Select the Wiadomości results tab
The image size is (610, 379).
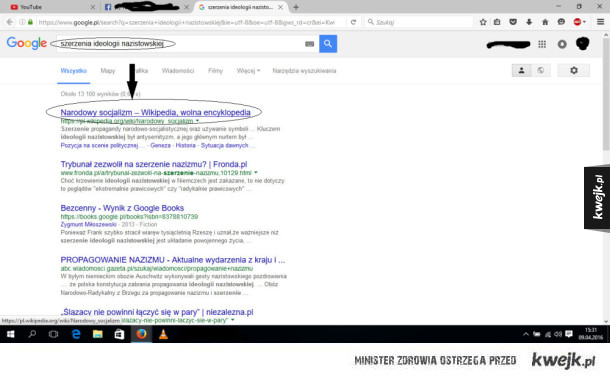pos(178,71)
